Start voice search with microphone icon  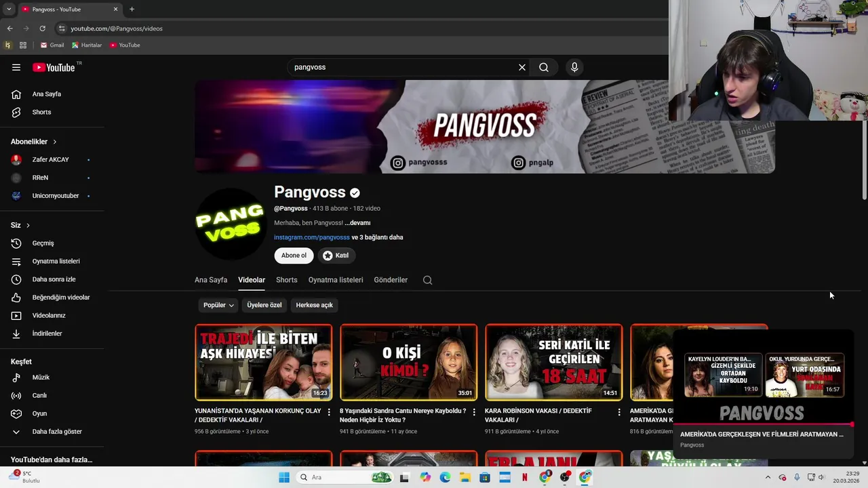tap(574, 67)
